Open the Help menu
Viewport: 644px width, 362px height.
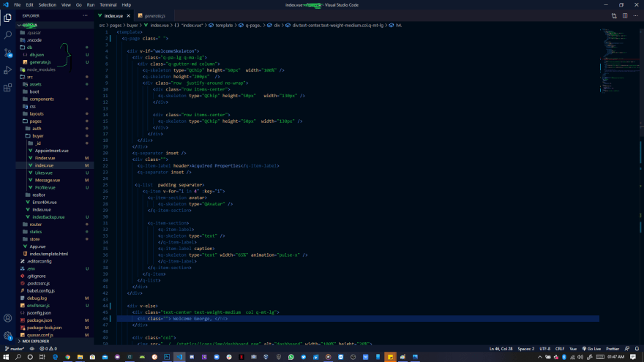click(x=127, y=5)
